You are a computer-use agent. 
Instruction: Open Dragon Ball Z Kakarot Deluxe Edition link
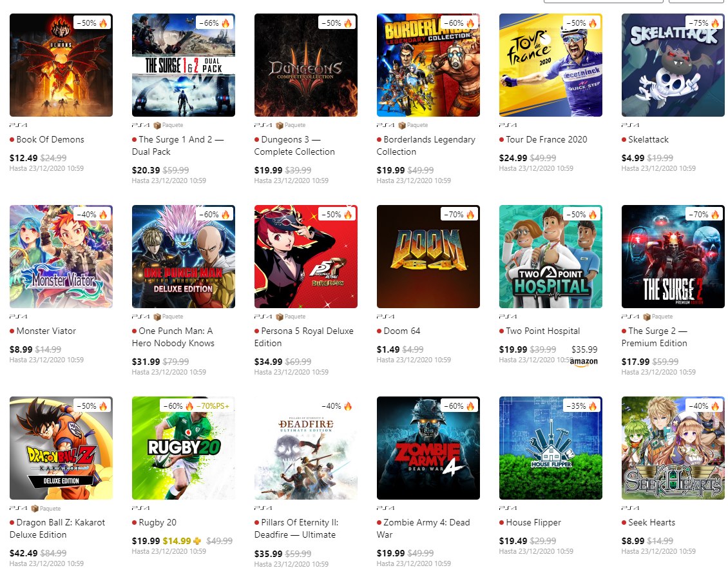coord(57,528)
